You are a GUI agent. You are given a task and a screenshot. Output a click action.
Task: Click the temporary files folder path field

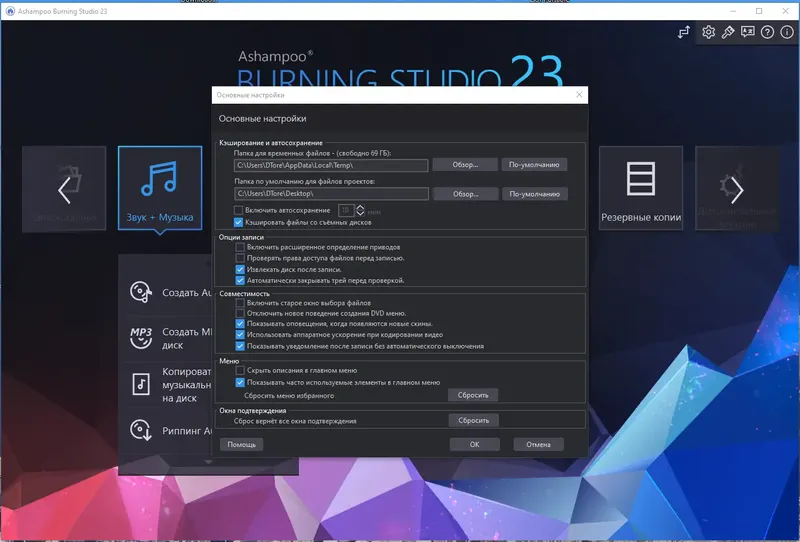coord(331,165)
